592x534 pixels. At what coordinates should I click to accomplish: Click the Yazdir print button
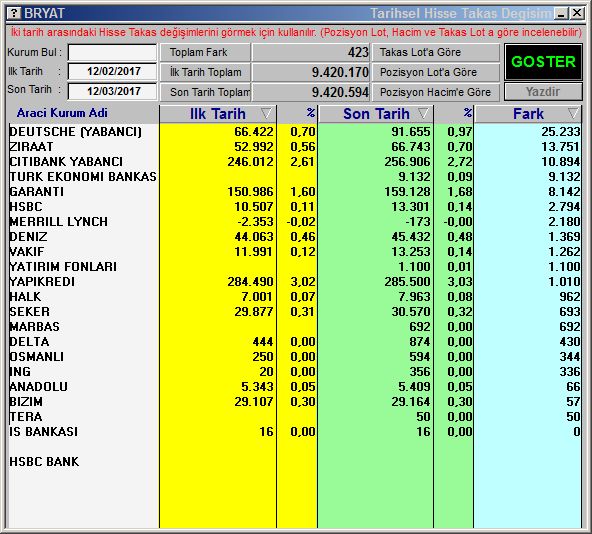coord(543,92)
